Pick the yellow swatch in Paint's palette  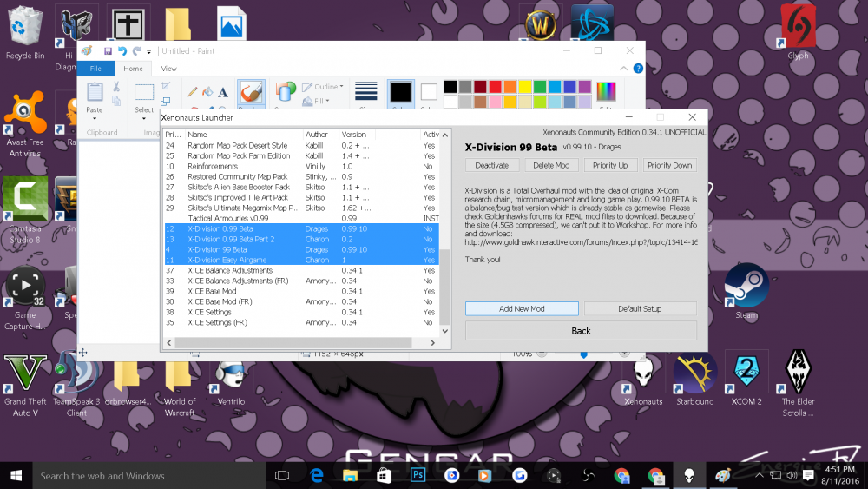(x=525, y=86)
